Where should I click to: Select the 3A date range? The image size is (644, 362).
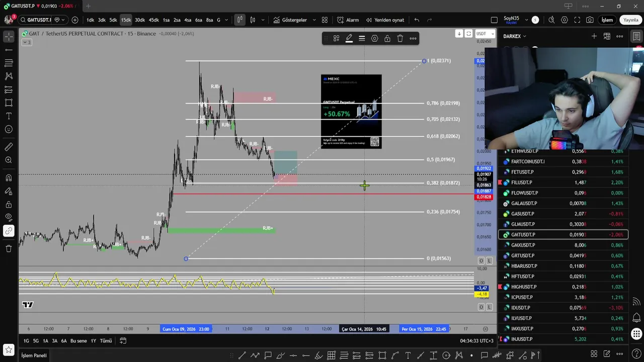tap(55, 341)
